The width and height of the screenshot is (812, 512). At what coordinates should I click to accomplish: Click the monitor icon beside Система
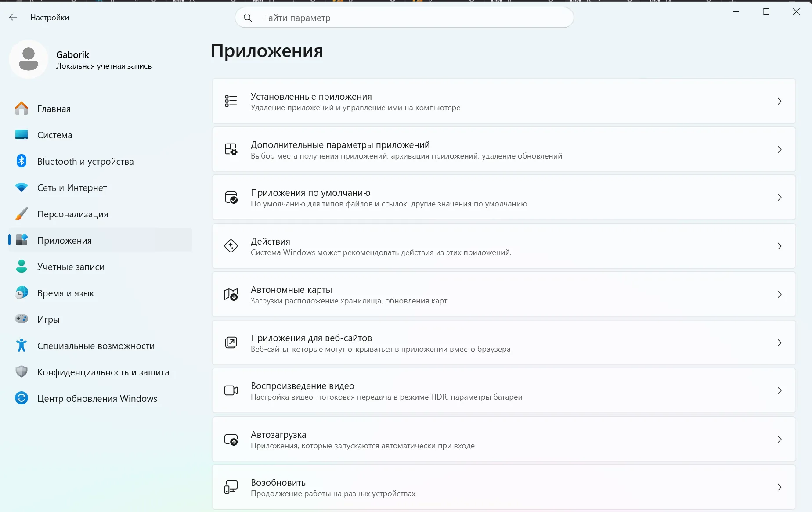[22, 135]
